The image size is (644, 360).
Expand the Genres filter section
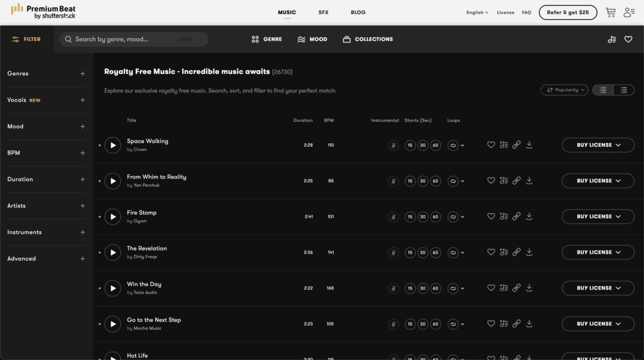(x=83, y=73)
